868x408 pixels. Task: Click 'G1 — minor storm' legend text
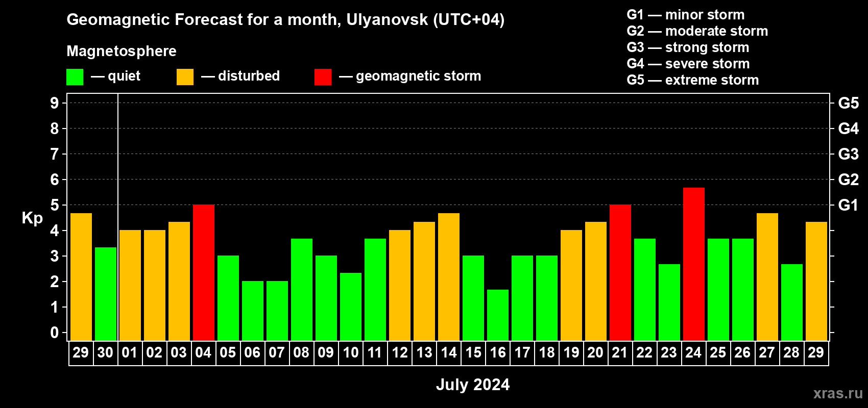click(x=686, y=15)
